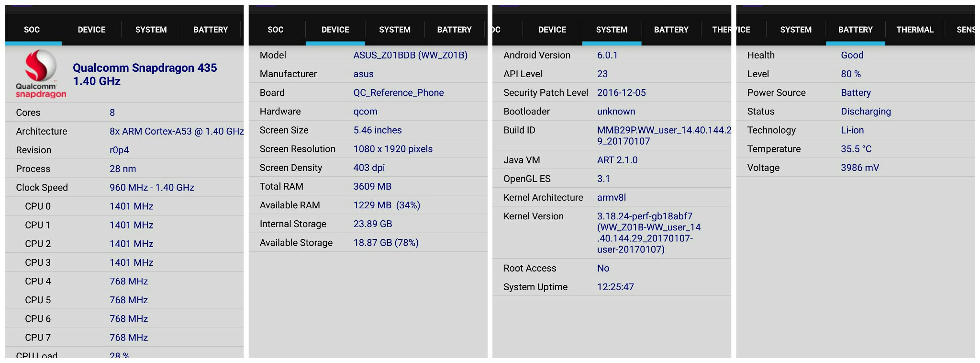
Task: Open BATTERY tab on the Model info screen
Action: point(454,30)
